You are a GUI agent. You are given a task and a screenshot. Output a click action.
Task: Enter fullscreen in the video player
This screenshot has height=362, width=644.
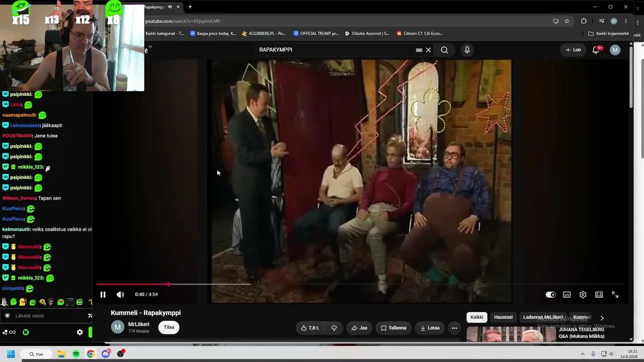(x=615, y=295)
